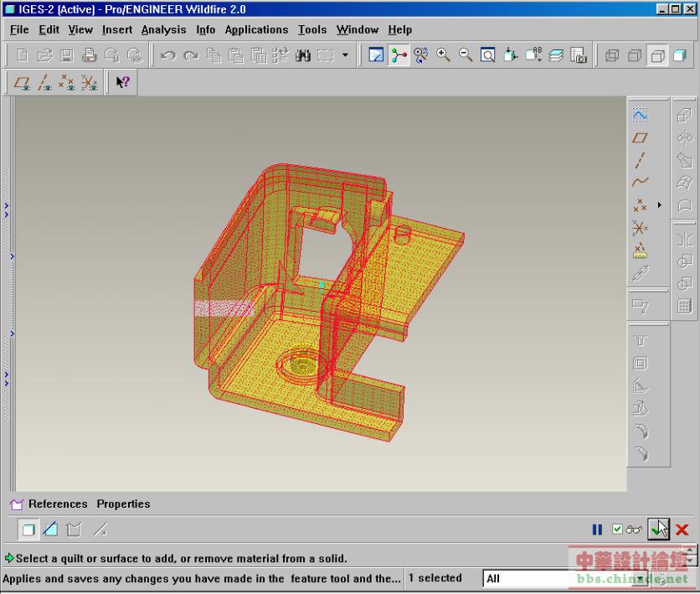Click the binoculars Find icon in toolbar

pyautogui.click(x=303, y=55)
